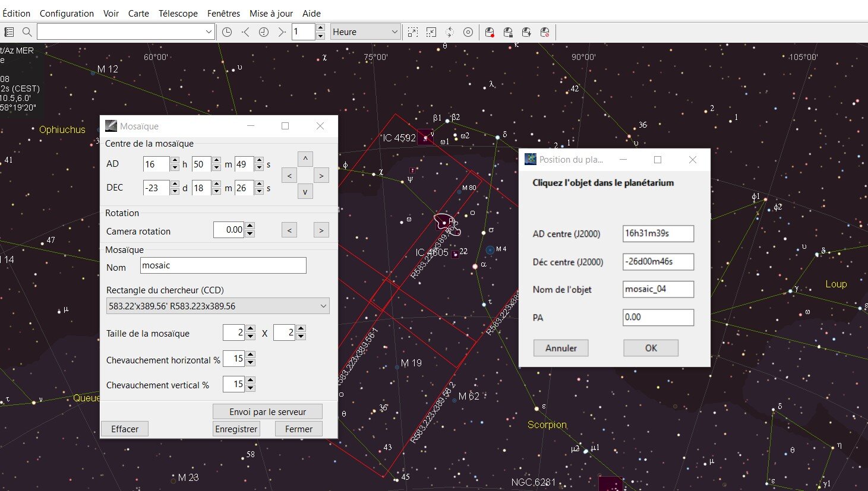Open the Rectangle du chercheur (CCD) dropdown
Image resolution: width=868 pixels, height=491 pixels.
pos(217,306)
